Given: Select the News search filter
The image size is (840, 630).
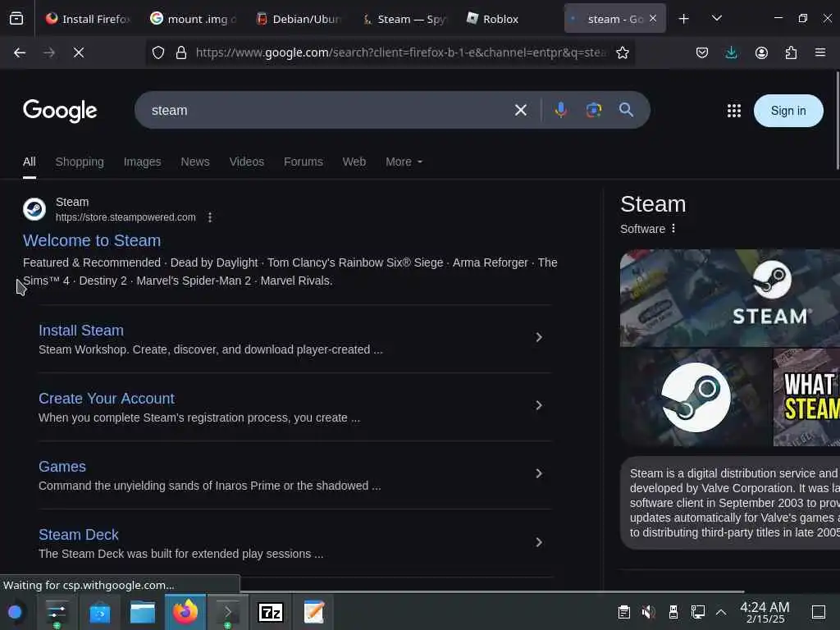Looking at the screenshot, I should 195,162.
